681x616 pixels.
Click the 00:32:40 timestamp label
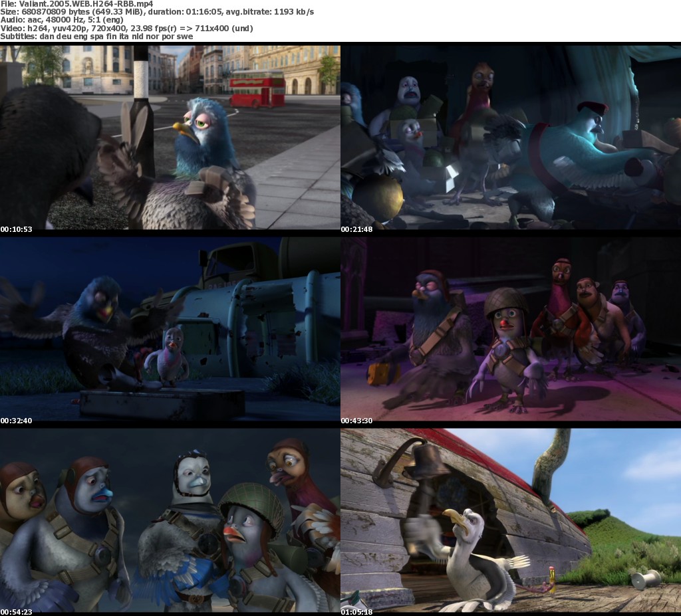coord(16,421)
